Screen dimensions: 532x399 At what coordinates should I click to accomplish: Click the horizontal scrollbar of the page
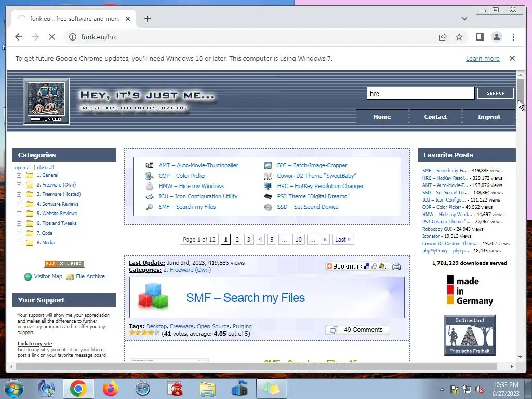(256, 366)
